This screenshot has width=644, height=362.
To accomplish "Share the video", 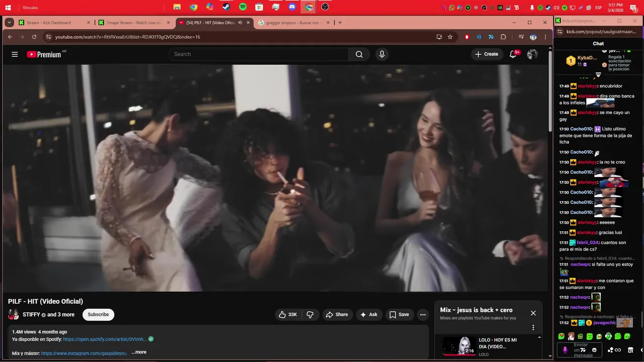I will 337,315.
